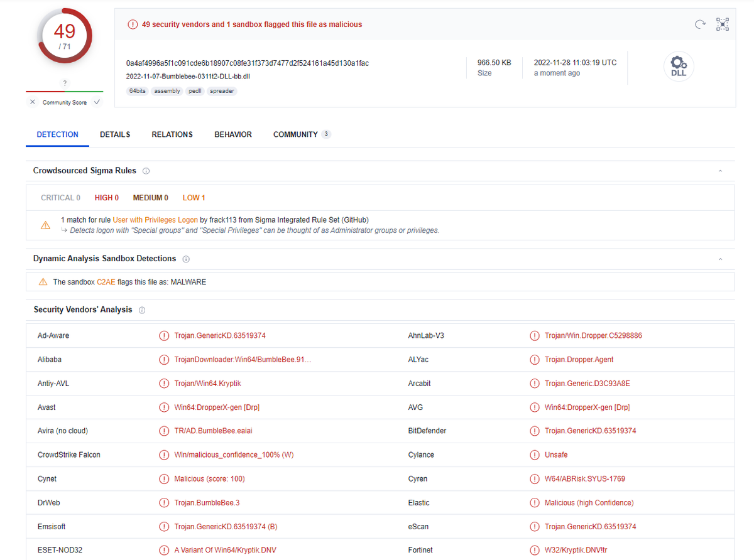This screenshot has width=754, height=560.
Task: Click the alert icon next to Alibaba detection
Action: pos(164,360)
